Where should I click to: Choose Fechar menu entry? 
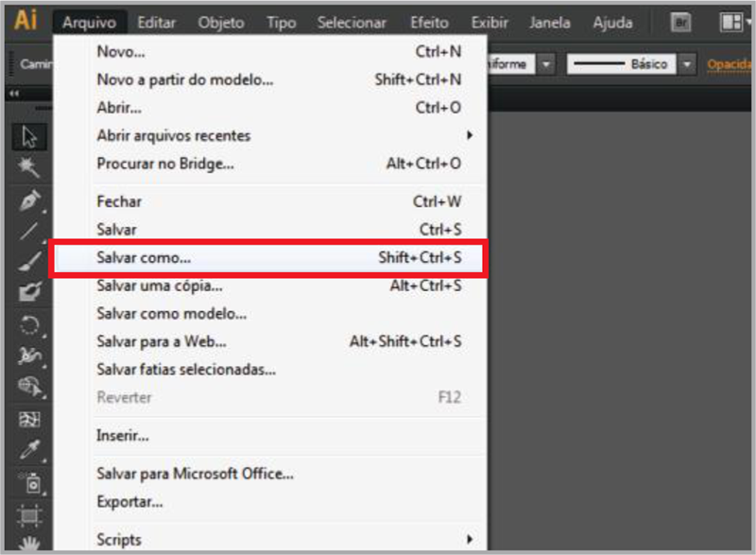point(270,201)
